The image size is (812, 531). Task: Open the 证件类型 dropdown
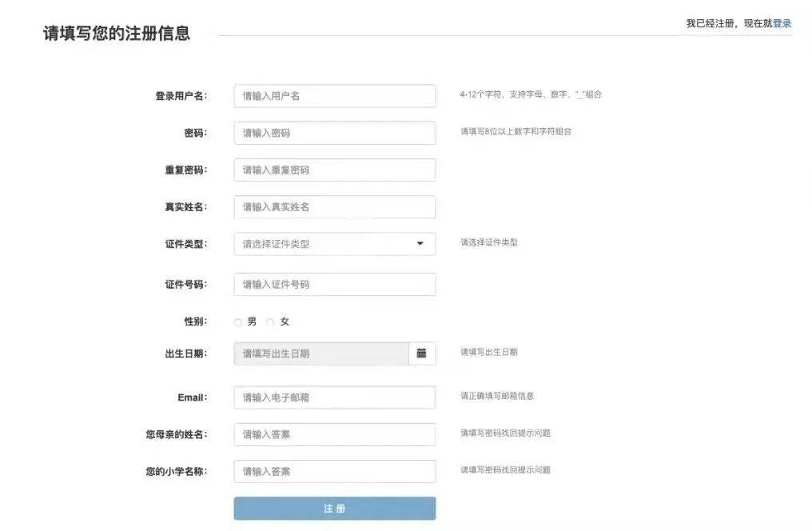[x=334, y=243]
